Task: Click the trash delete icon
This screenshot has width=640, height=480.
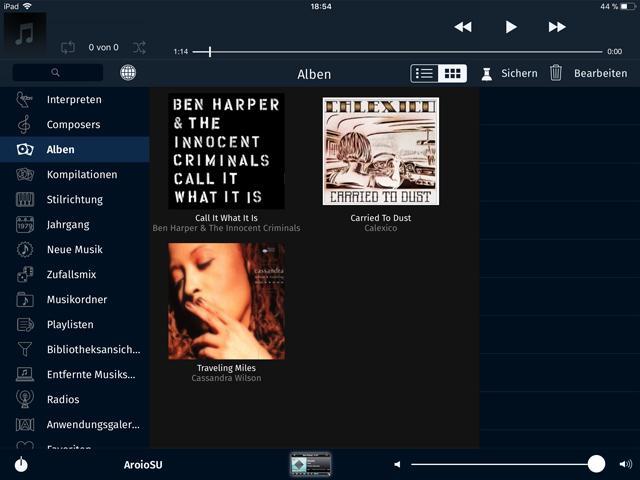Action: (556, 73)
